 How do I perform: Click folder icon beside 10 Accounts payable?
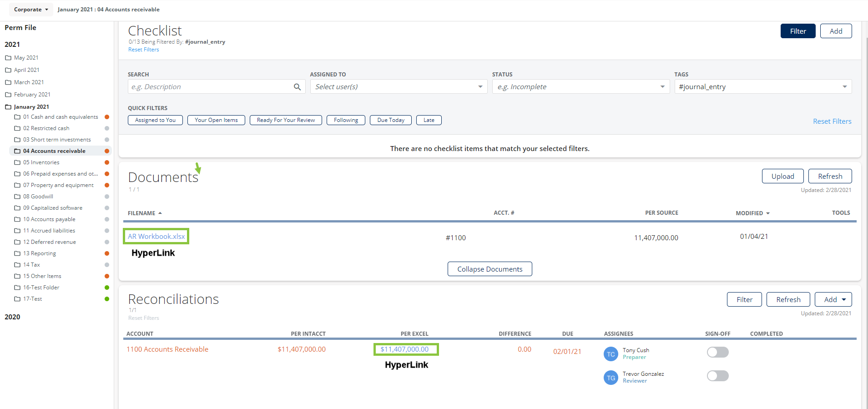[17, 219]
